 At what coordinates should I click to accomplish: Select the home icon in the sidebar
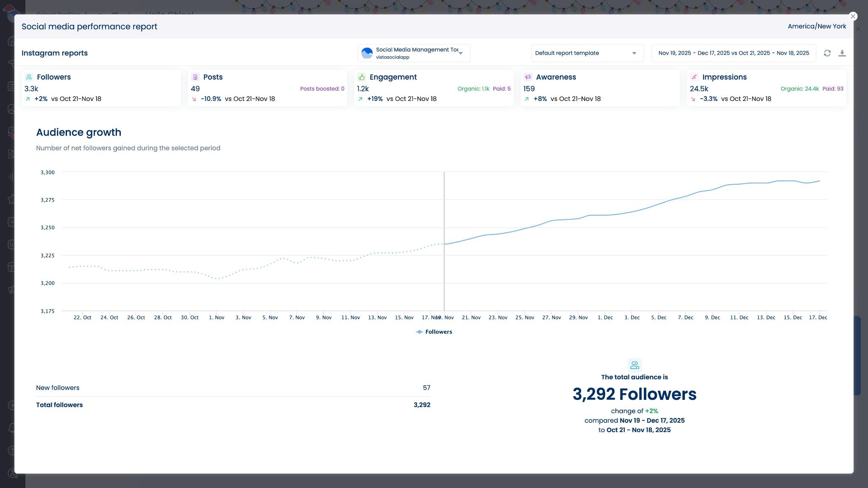pos(11,41)
